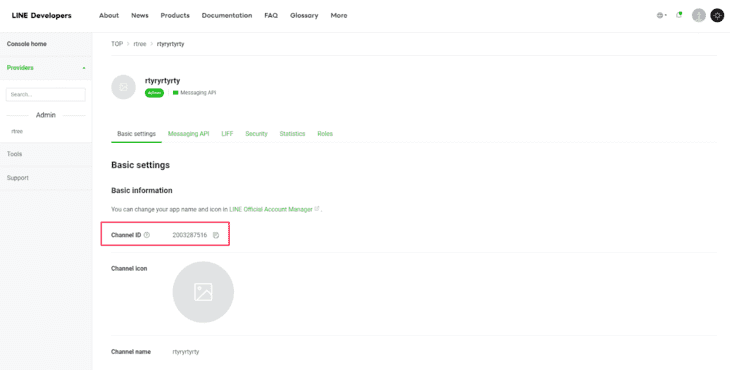
Task: Switch to the Messaging API tab
Action: 189,134
